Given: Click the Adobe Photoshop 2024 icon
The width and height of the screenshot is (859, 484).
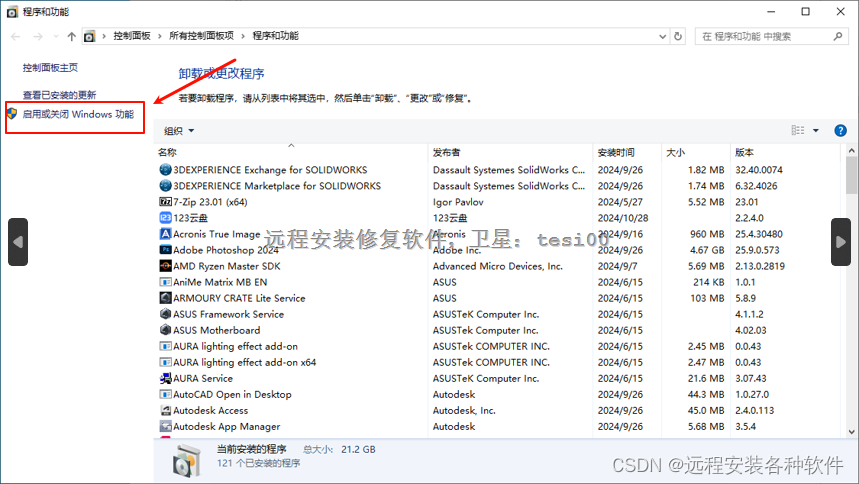Looking at the screenshot, I should pyautogui.click(x=165, y=250).
